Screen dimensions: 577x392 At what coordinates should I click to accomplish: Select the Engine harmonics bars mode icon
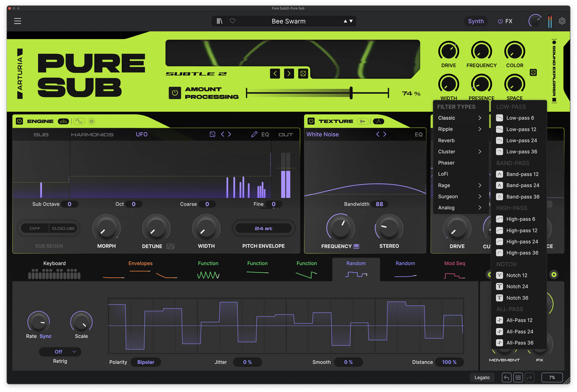coord(63,121)
